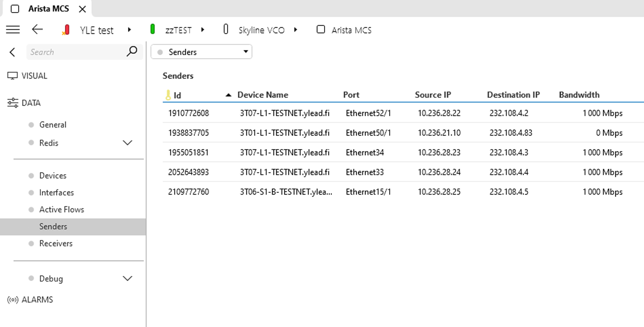Click the DATA sliders icon
Image resolution: width=644 pixels, height=327 pixels.
(13, 103)
